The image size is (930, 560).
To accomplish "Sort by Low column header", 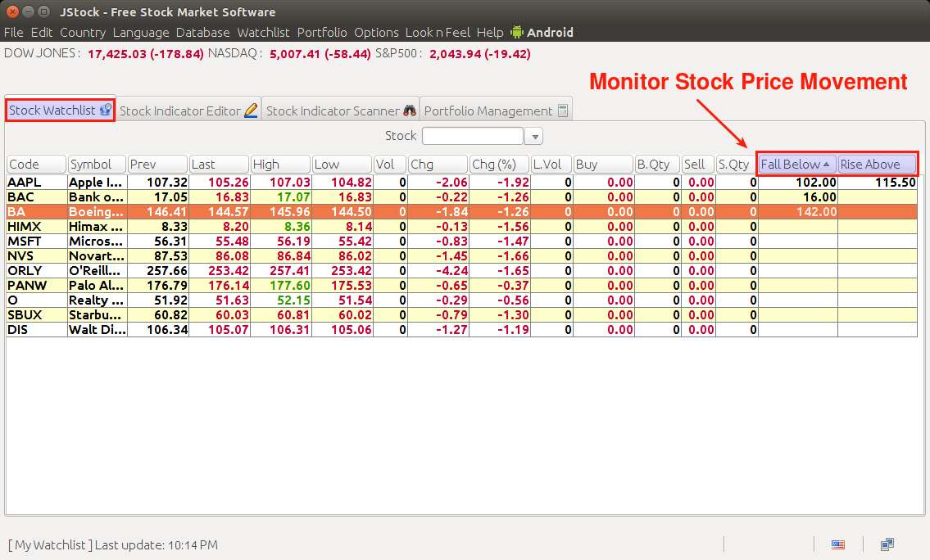I will [343, 164].
